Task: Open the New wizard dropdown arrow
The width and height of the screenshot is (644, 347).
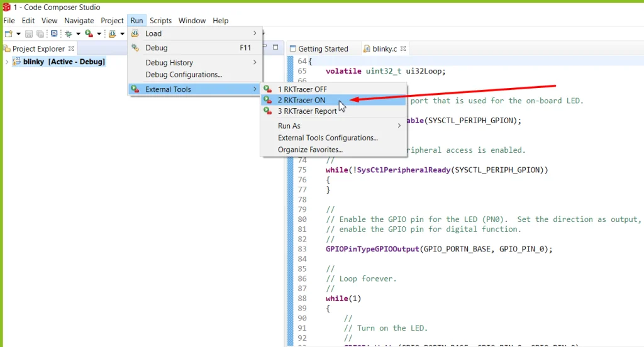Action: click(x=18, y=34)
